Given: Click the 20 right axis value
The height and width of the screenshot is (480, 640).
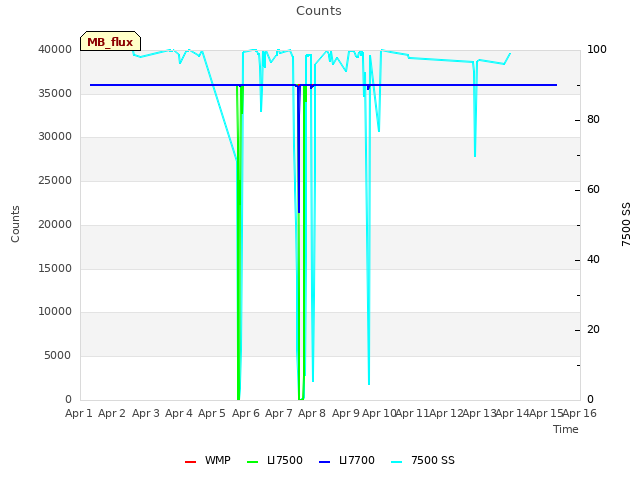Looking at the screenshot, I should (593, 330).
